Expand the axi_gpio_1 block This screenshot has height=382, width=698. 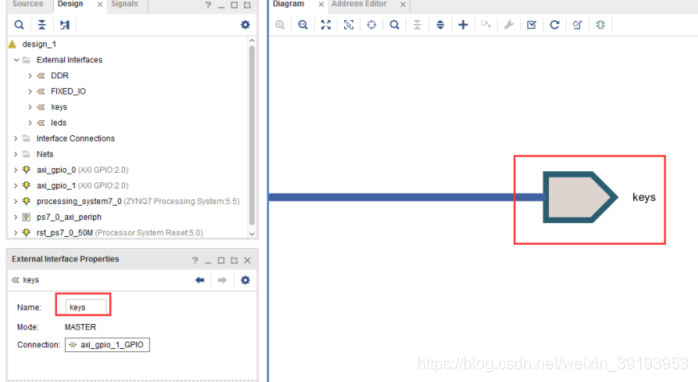click(x=16, y=186)
